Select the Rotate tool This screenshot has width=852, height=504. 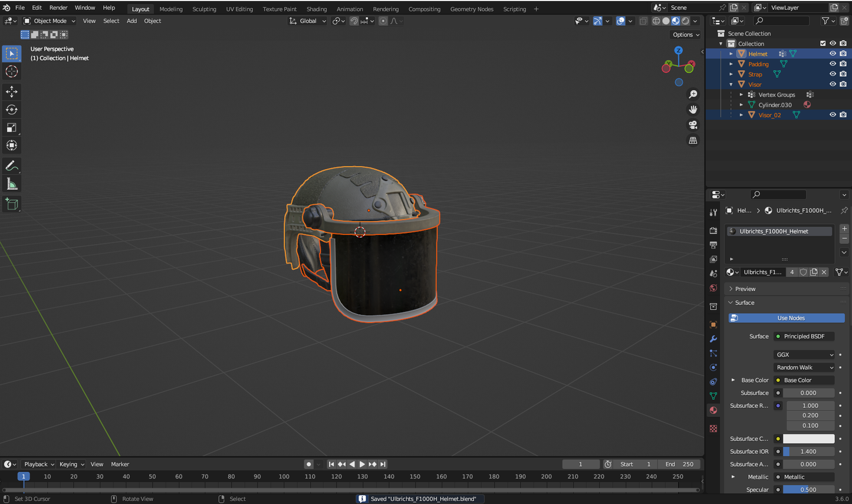click(12, 110)
